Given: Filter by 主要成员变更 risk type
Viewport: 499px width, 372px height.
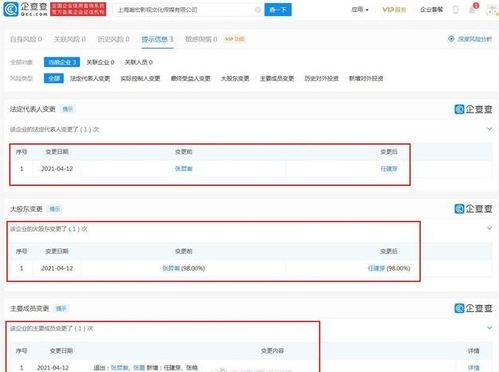Looking at the screenshot, I should (x=277, y=78).
